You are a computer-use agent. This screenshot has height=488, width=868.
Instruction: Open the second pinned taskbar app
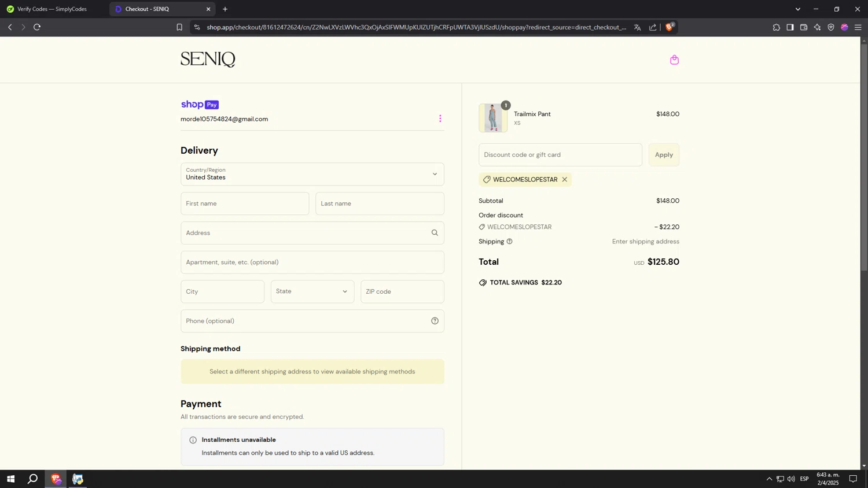(x=78, y=479)
